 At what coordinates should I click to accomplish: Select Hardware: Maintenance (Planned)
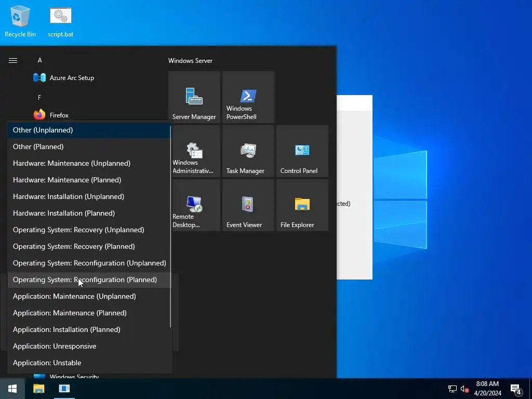click(x=89, y=180)
